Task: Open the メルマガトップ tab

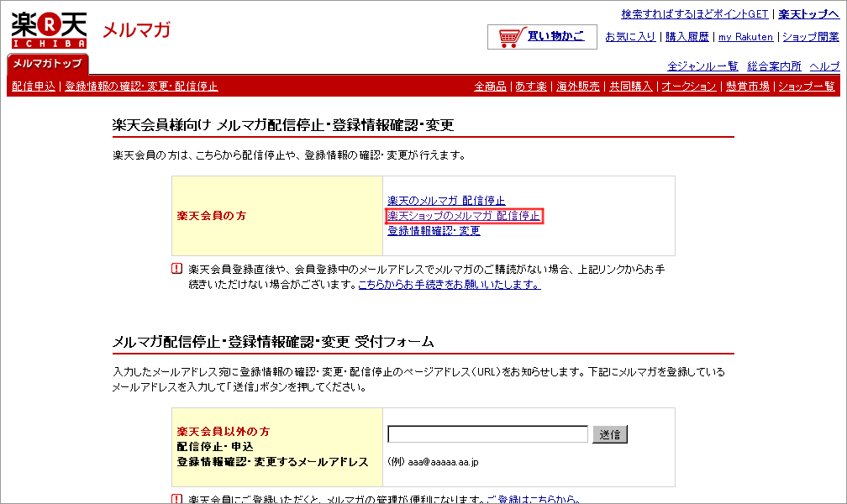Action: (x=48, y=64)
